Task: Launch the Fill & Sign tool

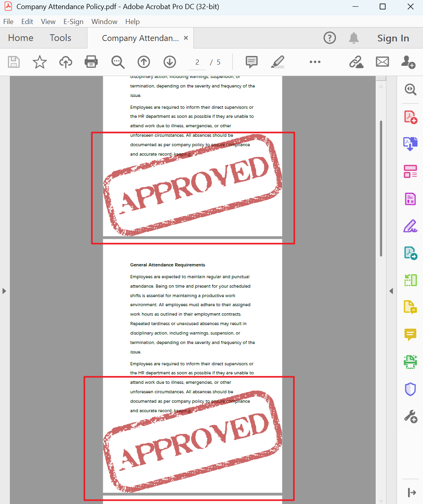Action: pos(410,226)
